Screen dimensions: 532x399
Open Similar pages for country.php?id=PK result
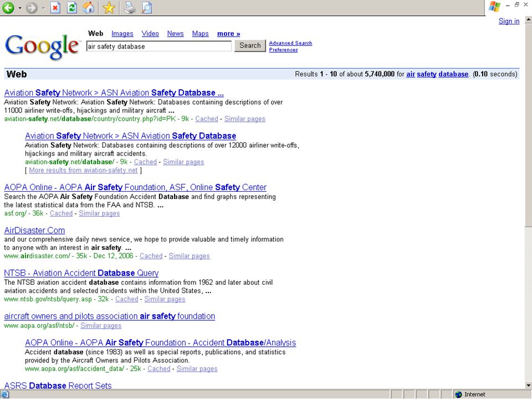[x=244, y=119]
